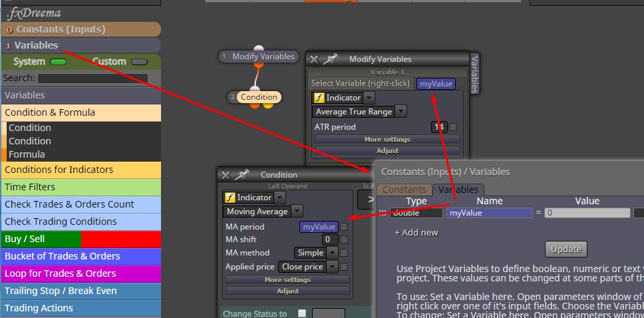Open Check Trading Conditions category
The width and height of the screenshot is (644, 318).
[x=81, y=222]
